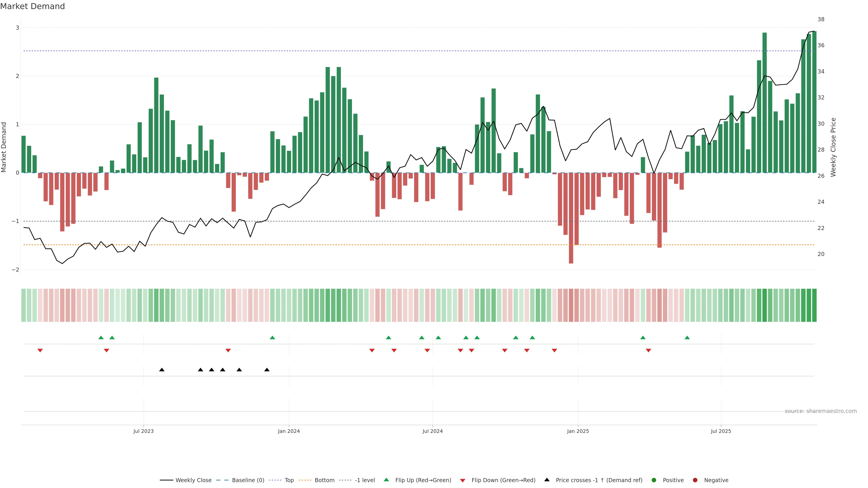868x488 pixels.
Task: Click the red Negative legend circle
Action: (695, 480)
